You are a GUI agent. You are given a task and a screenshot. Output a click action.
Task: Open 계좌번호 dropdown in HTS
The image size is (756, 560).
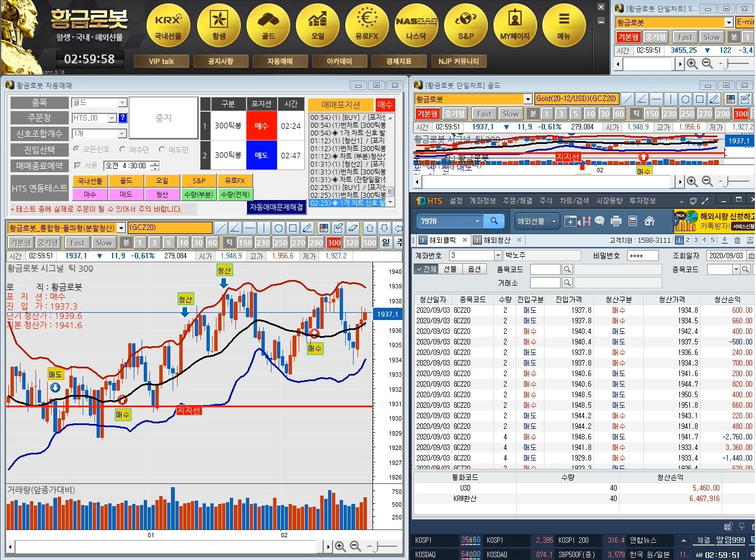pyautogui.click(x=497, y=255)
